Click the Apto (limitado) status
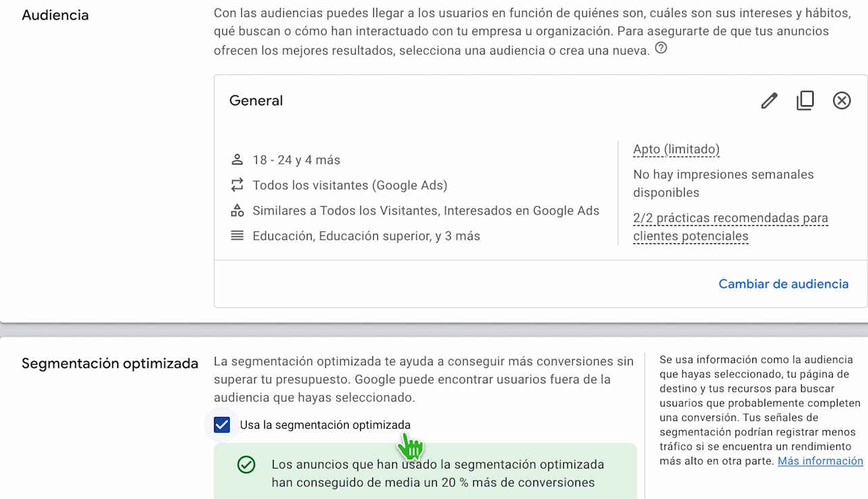This screenshot has height=499, width=868. [x=676, y=149]
